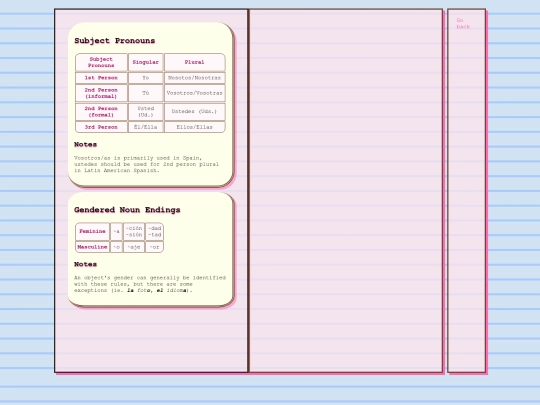Click the 'Notes' heading under Gendered Noun Endings
Image resolution: width=540 pixels, height=405 pixels.
[x=85, y=264]
